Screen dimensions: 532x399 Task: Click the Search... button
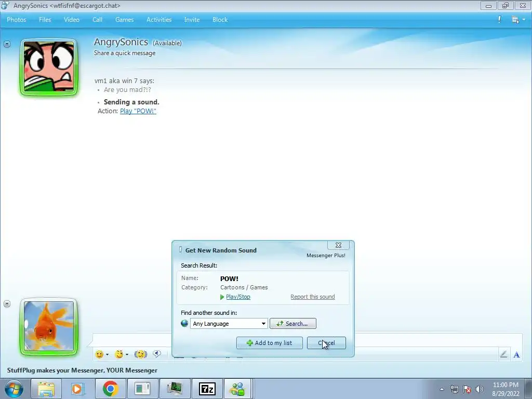click(x=293, y=324)
